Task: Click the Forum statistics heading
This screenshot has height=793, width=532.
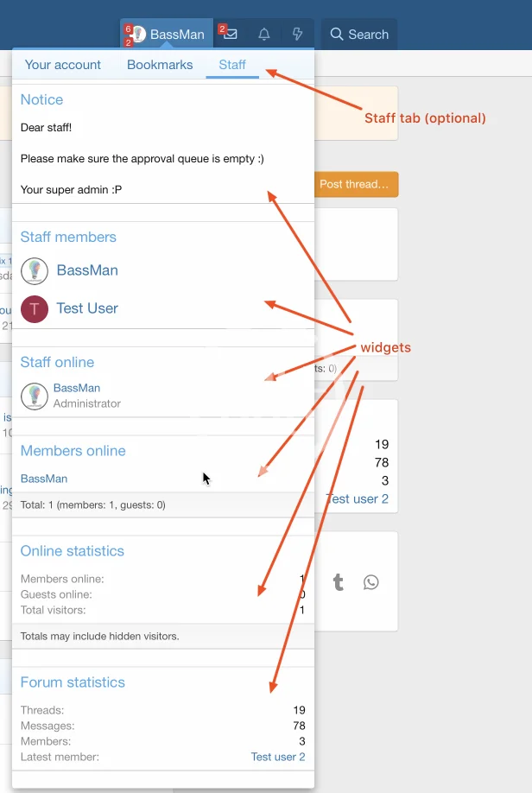Action: 73,682
